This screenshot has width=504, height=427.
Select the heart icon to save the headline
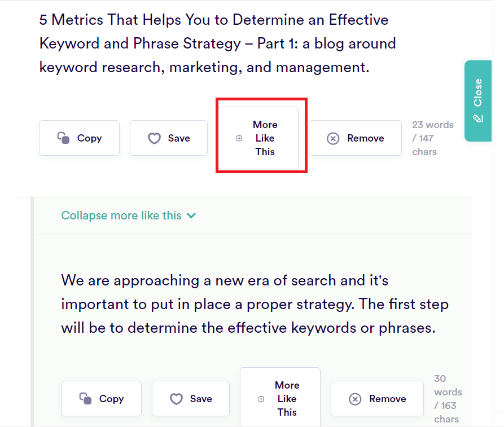click(x=154, y=138)
